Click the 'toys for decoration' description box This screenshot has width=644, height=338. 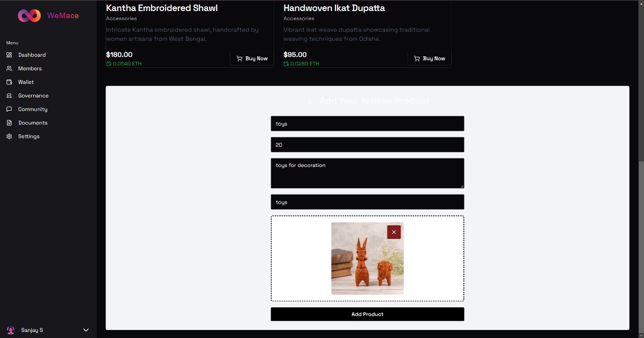367,173
